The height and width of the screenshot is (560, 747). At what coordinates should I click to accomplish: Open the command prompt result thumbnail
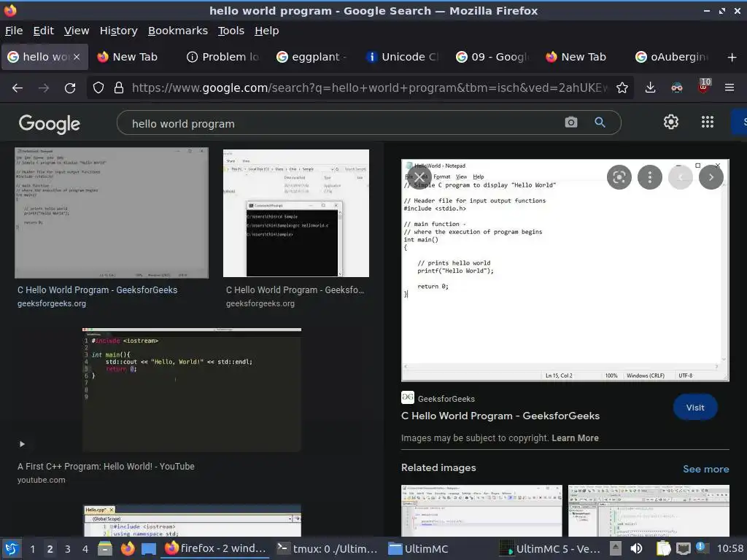tap(296, 213)
